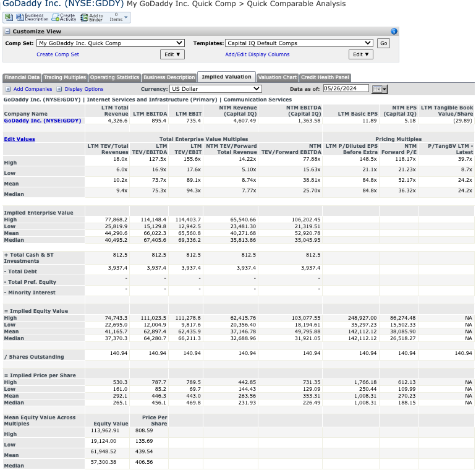Screen dimensions: 476x470
Task: Open the Credit Health Panel tab
Action: pyautogui.click(x=325, y=77)
